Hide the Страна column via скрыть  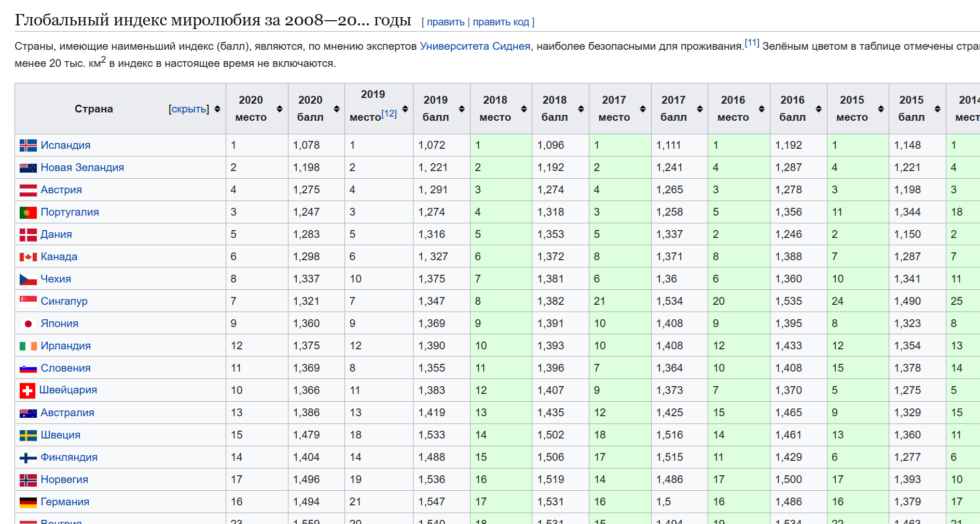point(188,109)
